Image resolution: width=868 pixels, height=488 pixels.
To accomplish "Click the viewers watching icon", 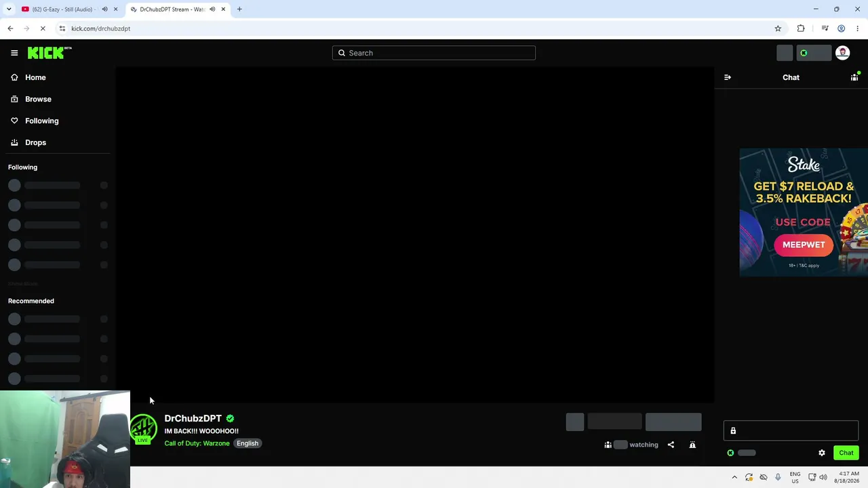I will coord(608,445).
